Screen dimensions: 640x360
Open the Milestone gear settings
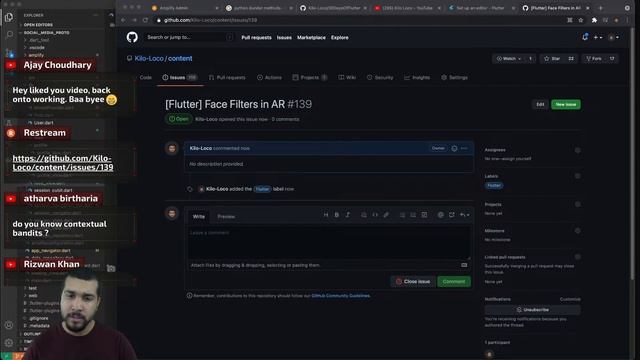point(578,231)
